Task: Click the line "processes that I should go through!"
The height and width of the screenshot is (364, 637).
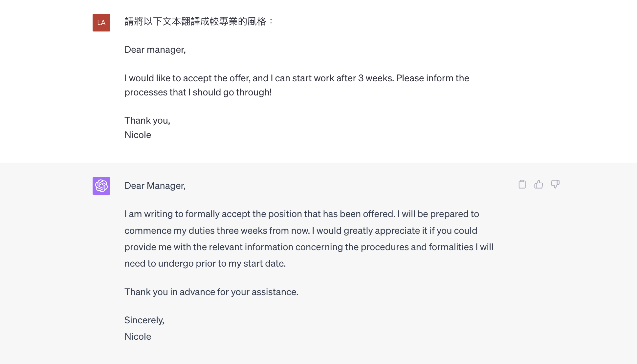Action: pos(198,92)
